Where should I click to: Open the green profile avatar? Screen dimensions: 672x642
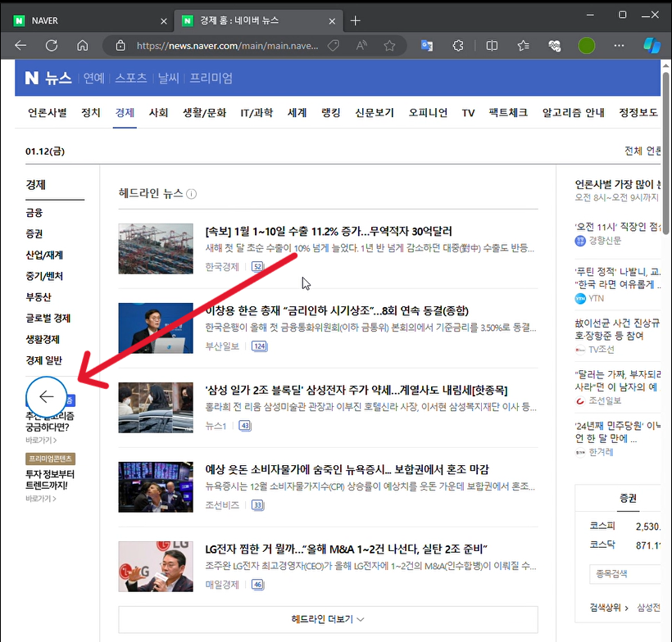pyautogui.click(x=586, y=45)
